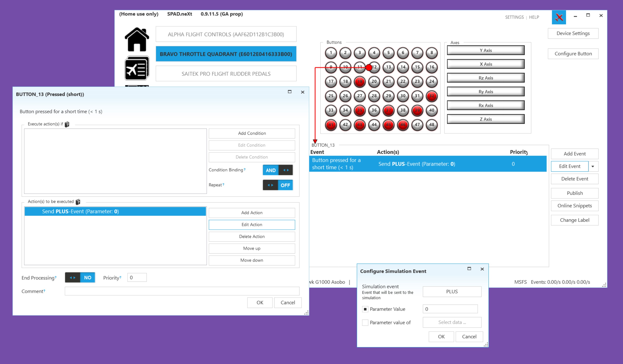Viewport: 623px width, 364px height.
Task: Select red button 19 in Buttons grid
Action: [x=360, y=82]
